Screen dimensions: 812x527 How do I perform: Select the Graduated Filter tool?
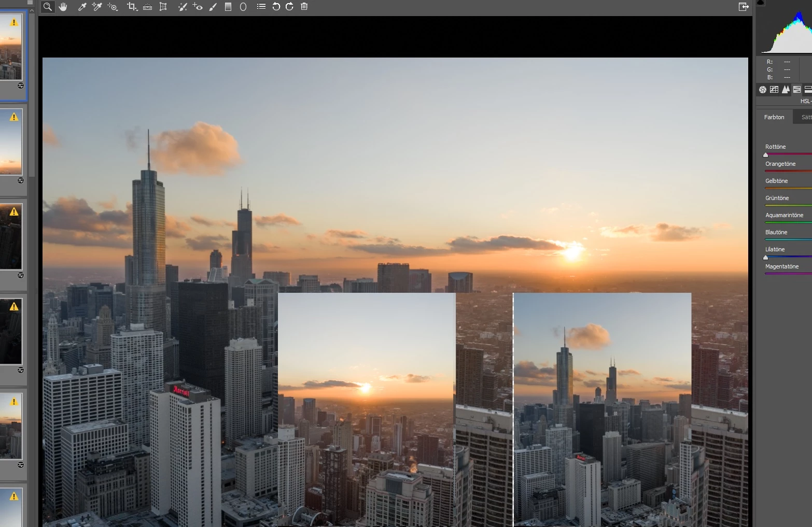pos(228,7)
